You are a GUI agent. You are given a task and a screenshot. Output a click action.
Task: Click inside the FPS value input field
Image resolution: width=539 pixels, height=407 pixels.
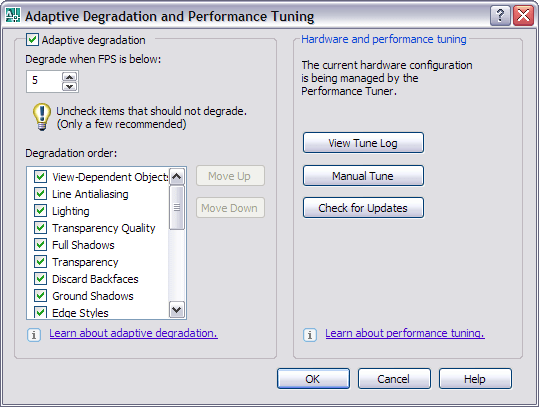44,81
